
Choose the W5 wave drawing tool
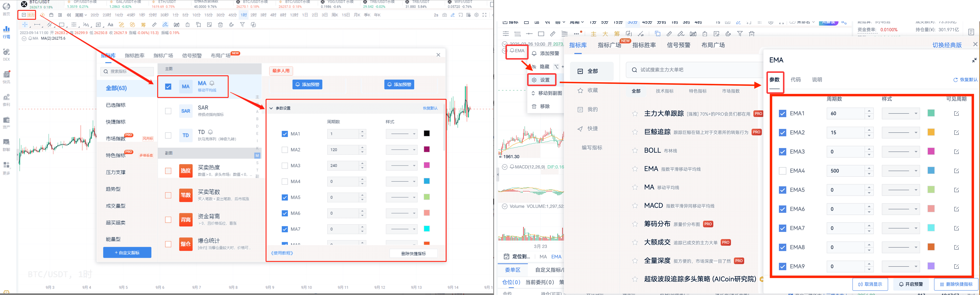click(x=86, y=25)
